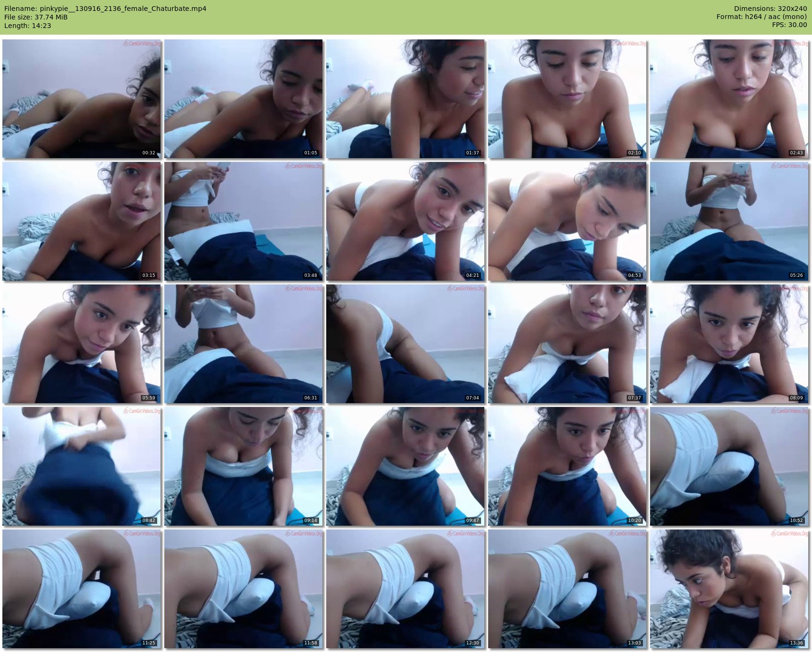Choose the thumbnail at 11:25
Image resolution: width=812 pixels, height=652 pixels.
pos(82,589)
